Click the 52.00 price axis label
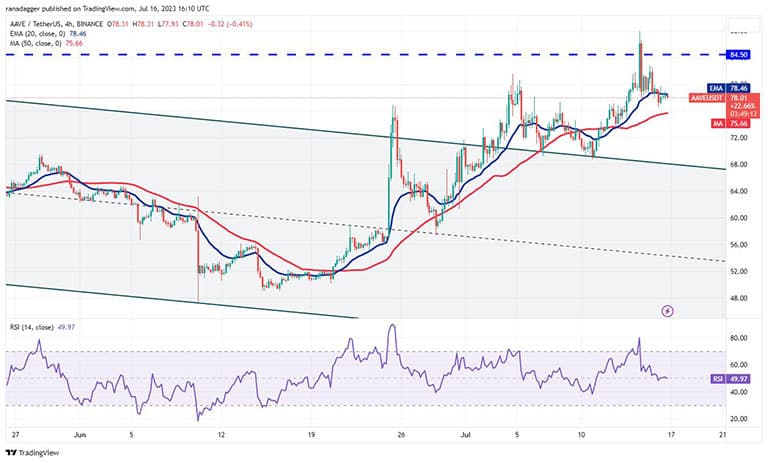This screenshot has width=768, height=463. coord(738,271)
